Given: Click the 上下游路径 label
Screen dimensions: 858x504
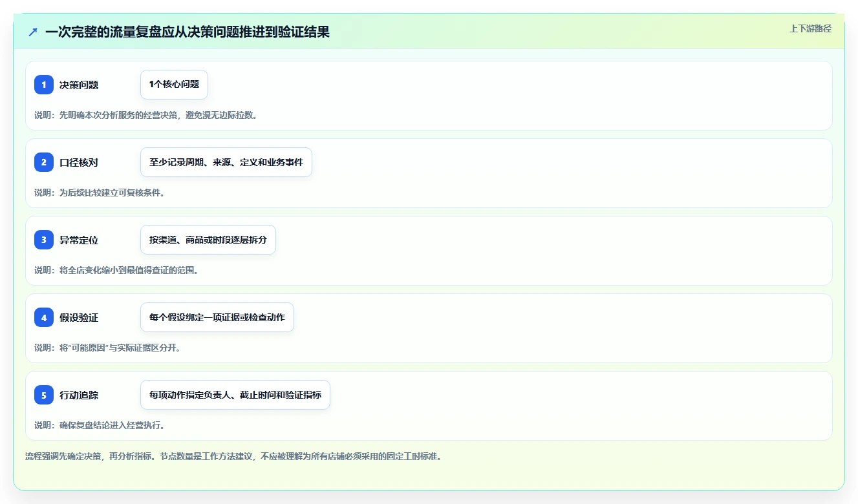Looking at the screenshot, I should 810,29.
